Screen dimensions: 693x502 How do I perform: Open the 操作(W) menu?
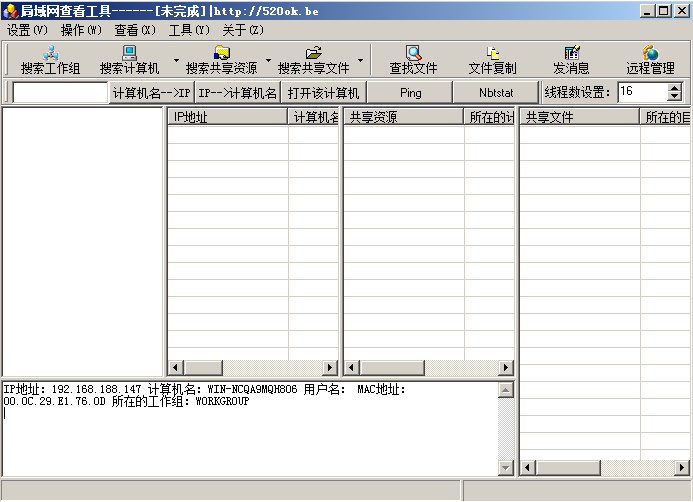coord(81,30)
